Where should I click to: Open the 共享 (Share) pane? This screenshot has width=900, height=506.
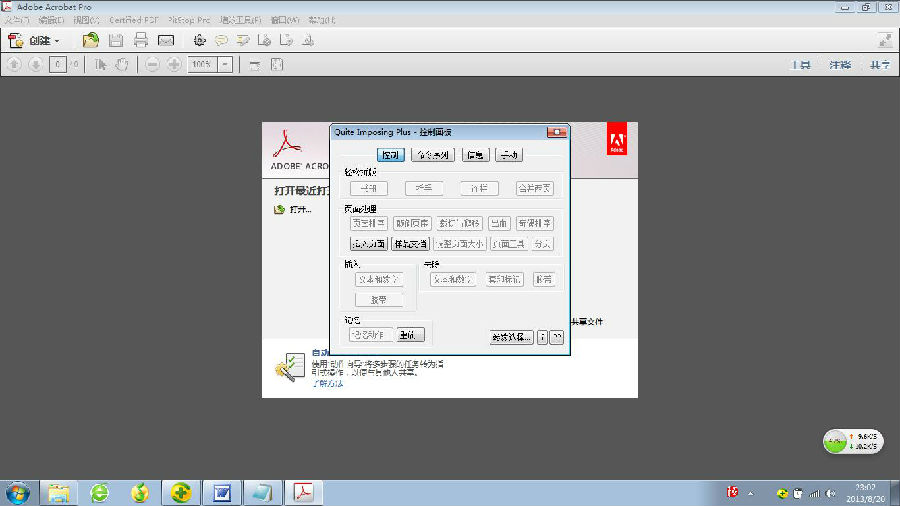pyautogui.click(x=879, y=65)
